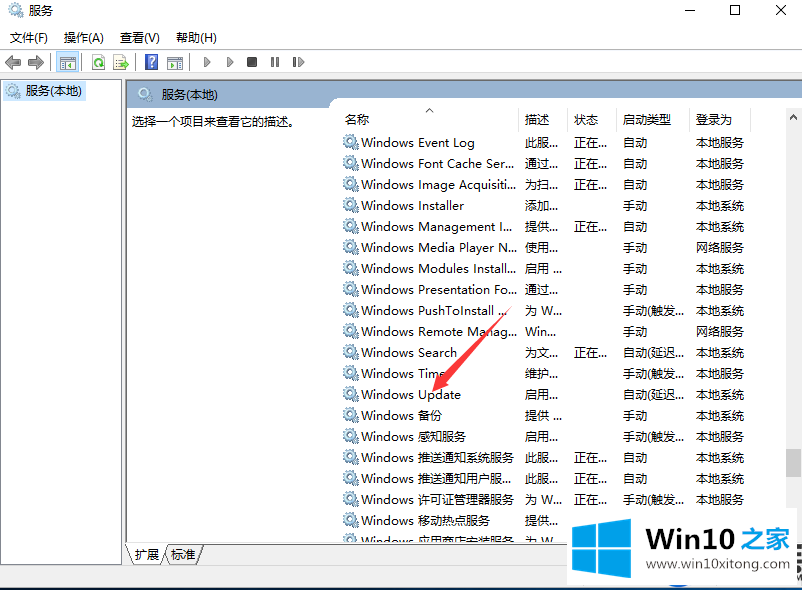Select the Windows Search service name
This screenshot has width=802, height=590.
click(409, 353)
